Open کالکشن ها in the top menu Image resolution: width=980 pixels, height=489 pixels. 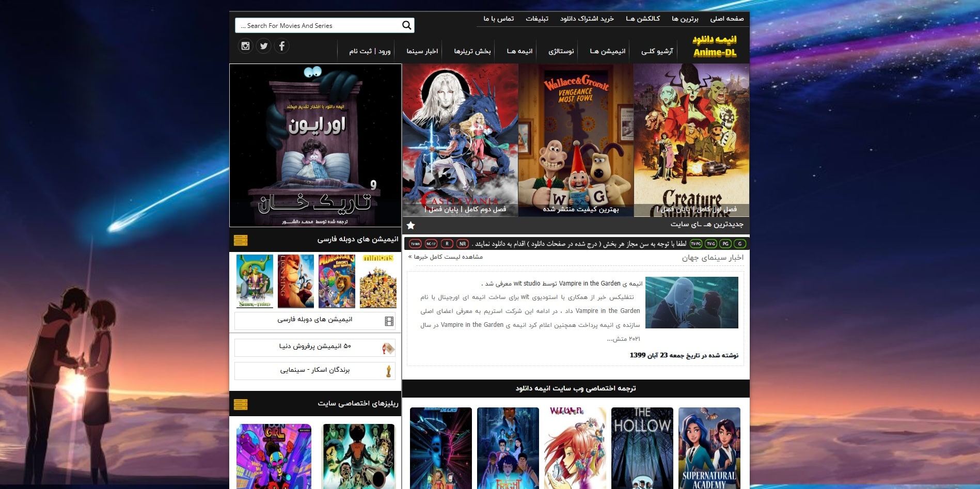[643, 19]
